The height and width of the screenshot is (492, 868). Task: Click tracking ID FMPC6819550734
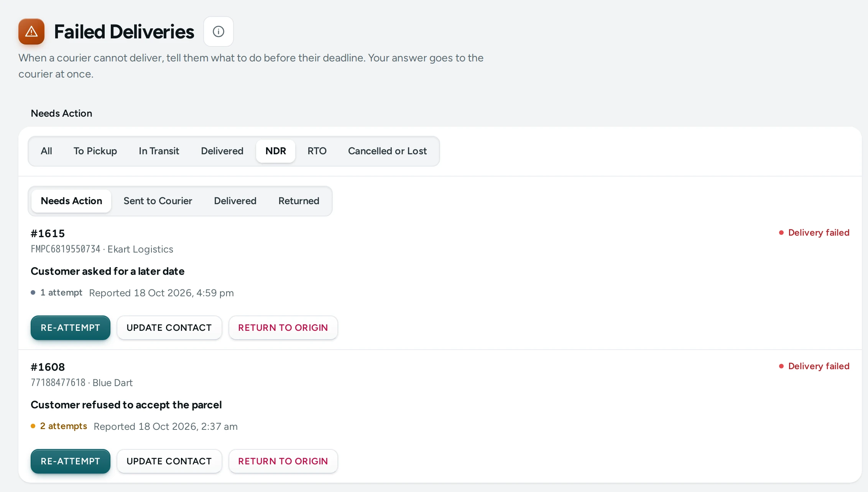pos(66,249)
